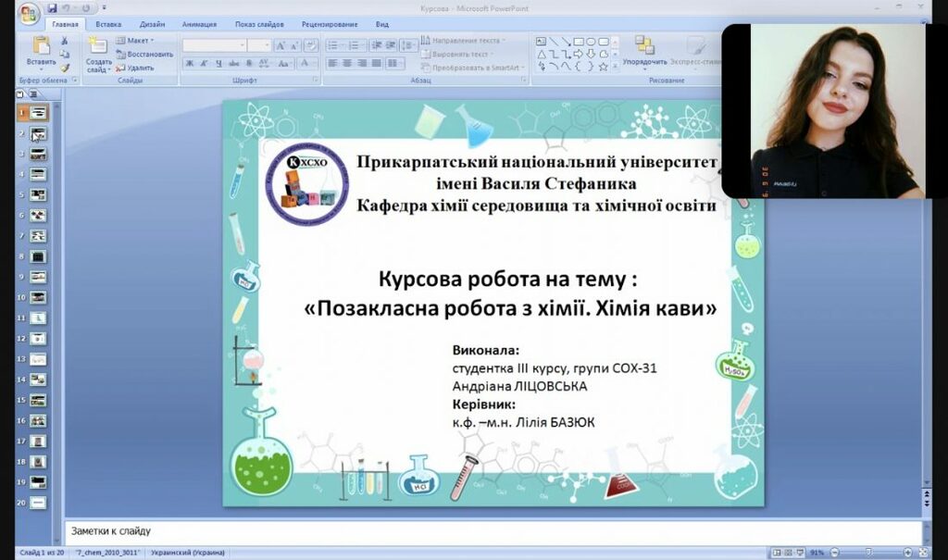Toggle underline (Ч) formatting

click(219, 64)
